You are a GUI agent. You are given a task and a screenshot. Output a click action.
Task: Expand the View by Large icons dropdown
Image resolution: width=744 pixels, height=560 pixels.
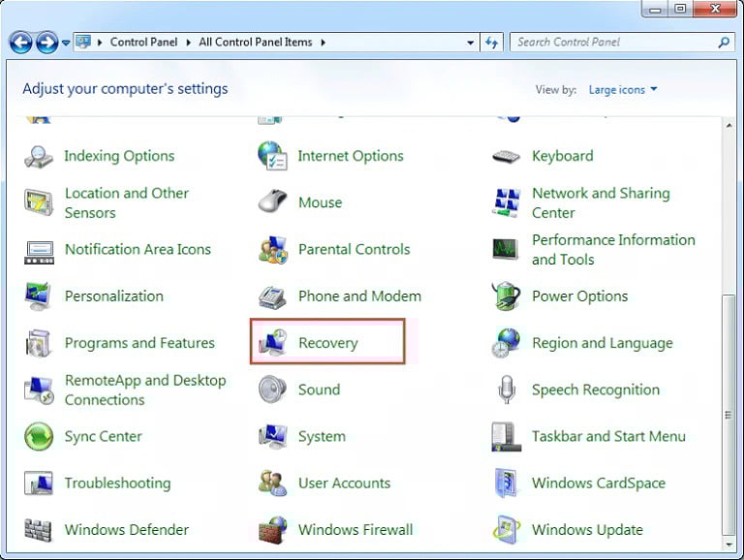tap(623, 90)
